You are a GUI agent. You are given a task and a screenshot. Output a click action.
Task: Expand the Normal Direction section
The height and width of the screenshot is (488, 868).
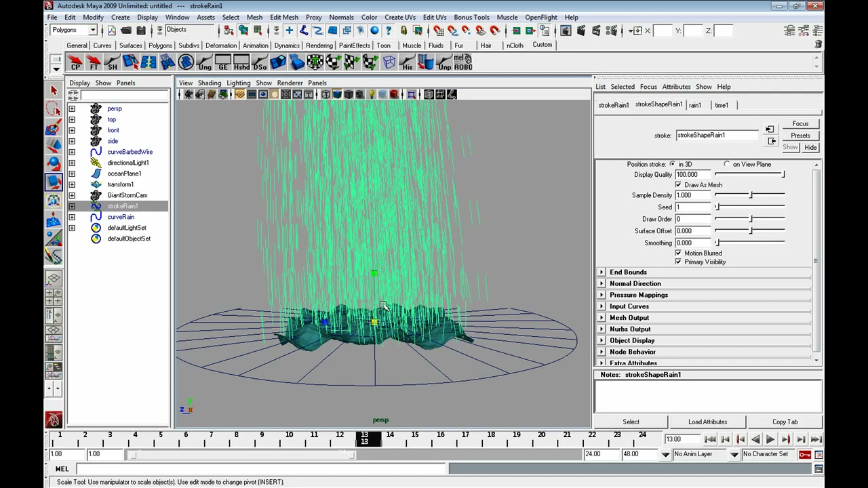coord(601,283)
